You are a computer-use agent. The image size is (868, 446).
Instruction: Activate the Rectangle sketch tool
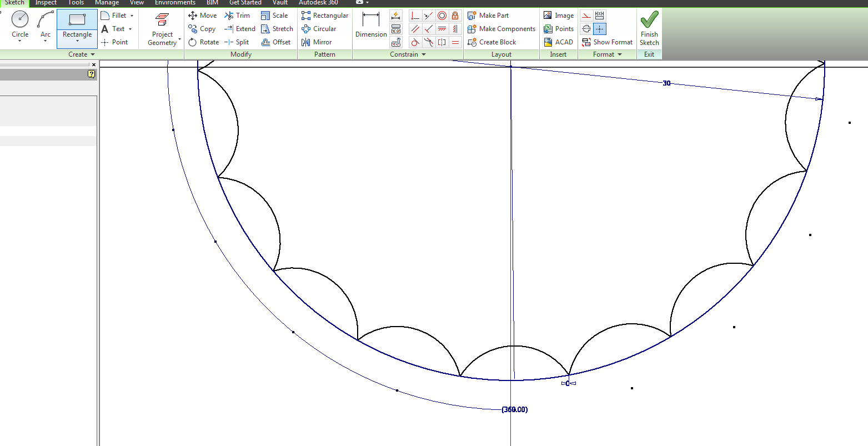click(x=77, y=24)
